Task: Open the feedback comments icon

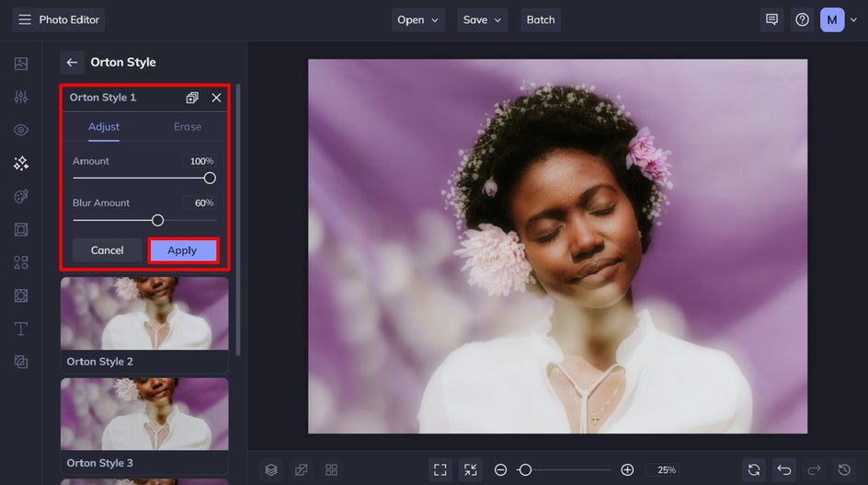Action: [771, 20]
